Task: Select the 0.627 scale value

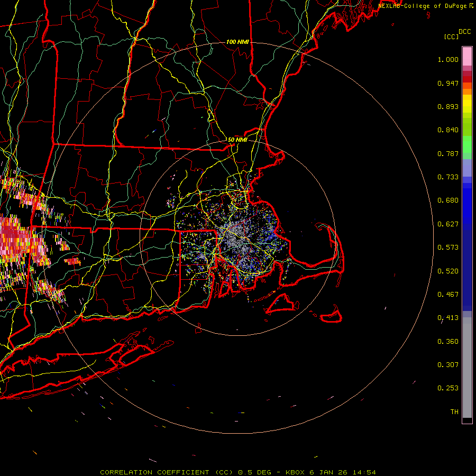Action: tap(448, 224)
